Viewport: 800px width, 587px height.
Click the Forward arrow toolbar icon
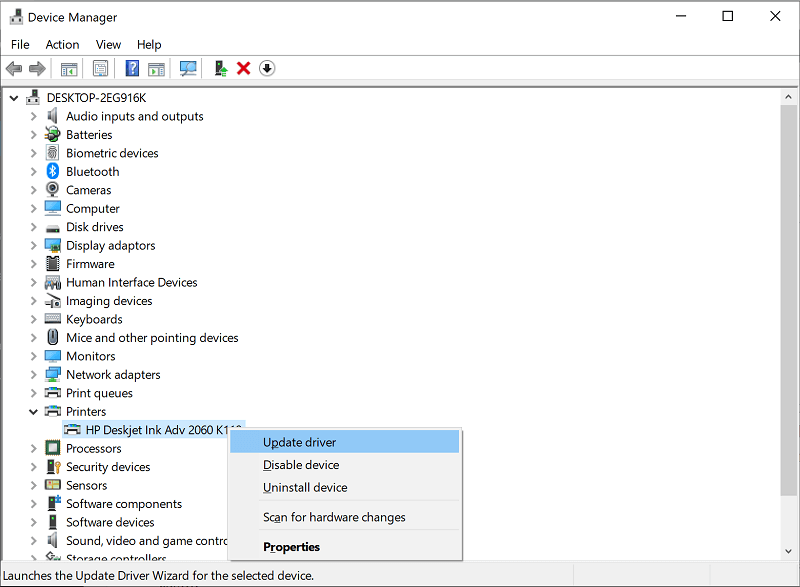coord(37,68)
